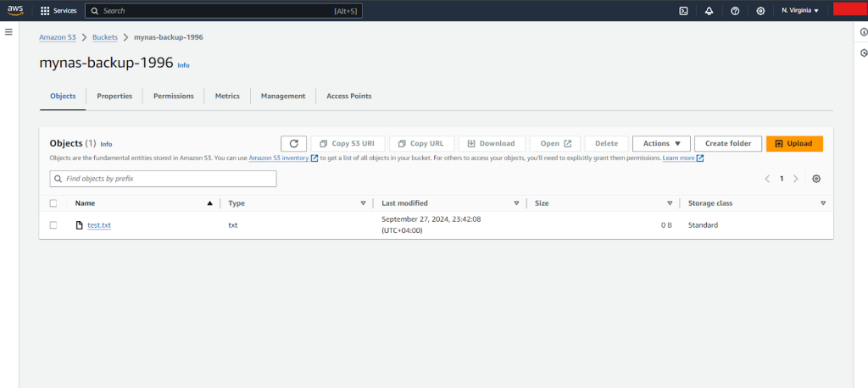Select the test.txt row checkbox
Image resolution: width=868 pixels, height=388 pixels.
point(53,225)
